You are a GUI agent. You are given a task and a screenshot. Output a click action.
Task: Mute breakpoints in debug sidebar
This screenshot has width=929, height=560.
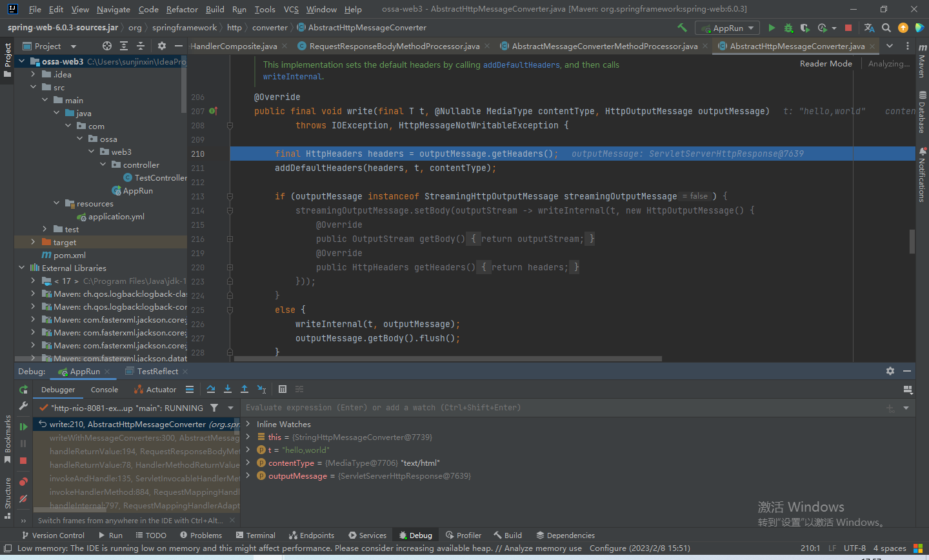(23, 499)
